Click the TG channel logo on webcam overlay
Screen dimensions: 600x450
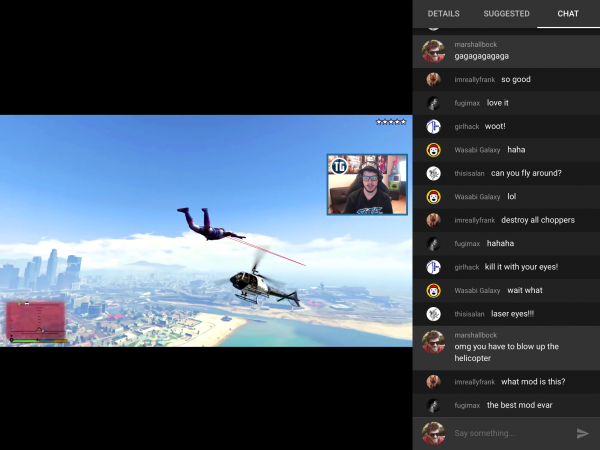pos(339,166)
